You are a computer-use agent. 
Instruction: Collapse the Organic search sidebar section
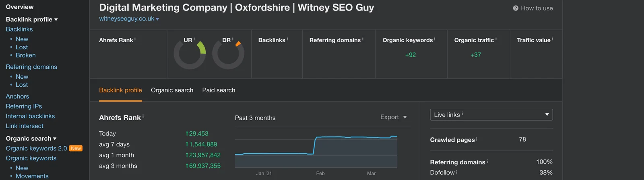(31, 138)
